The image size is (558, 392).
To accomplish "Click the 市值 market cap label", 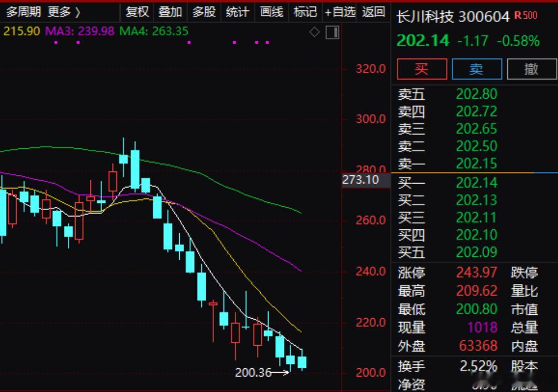I will click(524, 309).
